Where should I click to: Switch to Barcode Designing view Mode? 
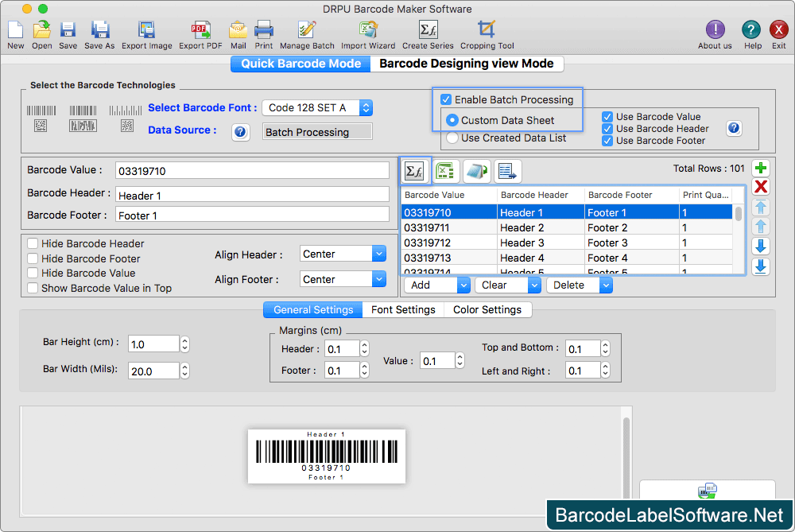(x=467, y=64)
